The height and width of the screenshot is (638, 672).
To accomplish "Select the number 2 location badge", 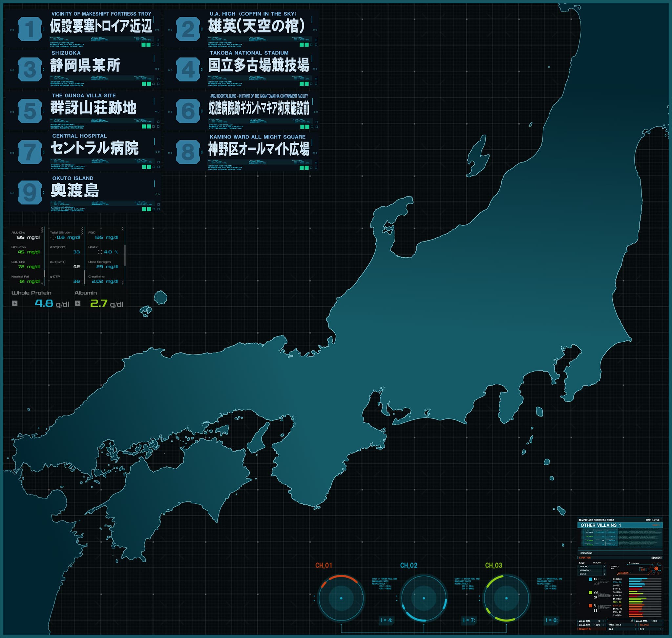I will coord(188,29).
